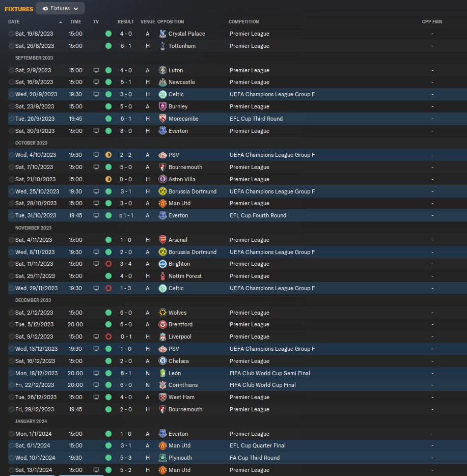Open FIFA Club World Cup Semi Final link
The width and height of the screenshot is (467, 476).
click(269, 373)
